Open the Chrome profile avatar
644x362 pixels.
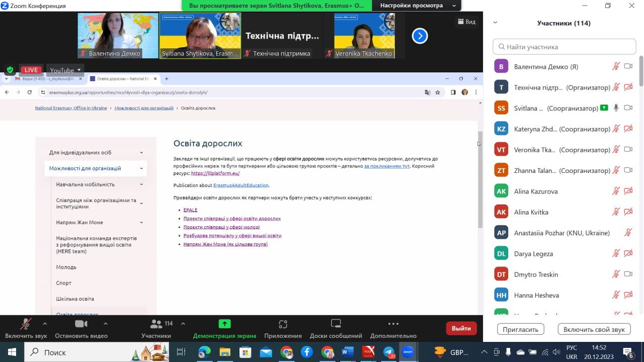click(464, 93)
